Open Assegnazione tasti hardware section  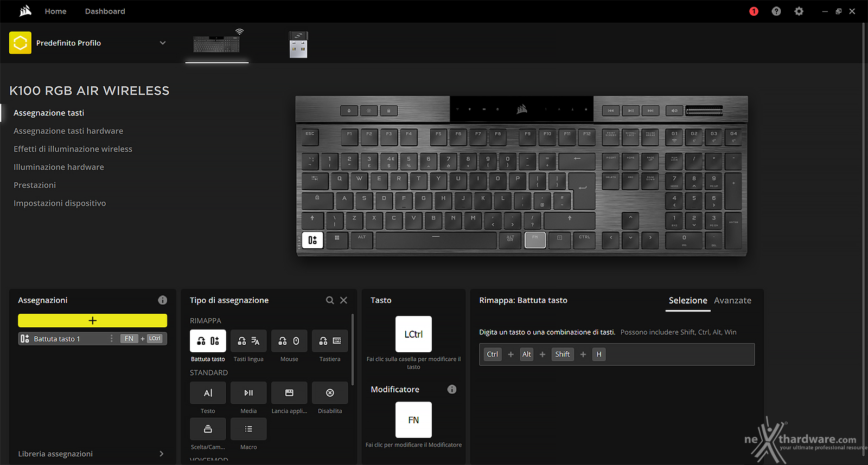(68, 131)
